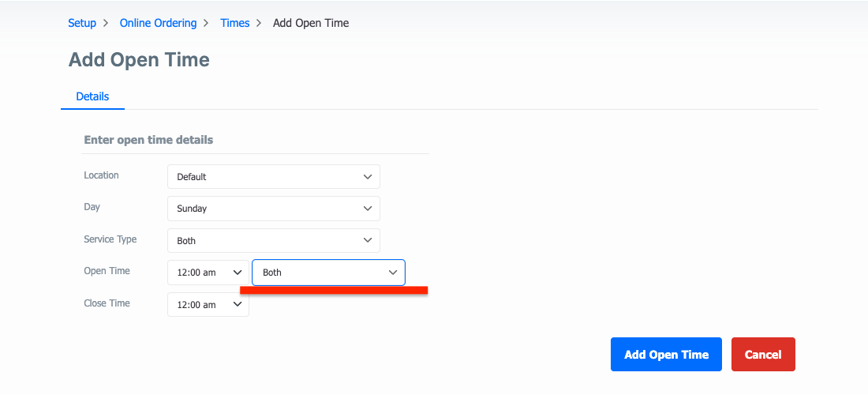Viewport: 868px width, 395px height.
Task: Click the Setup breadcrumb link
Action: [82, 23]
